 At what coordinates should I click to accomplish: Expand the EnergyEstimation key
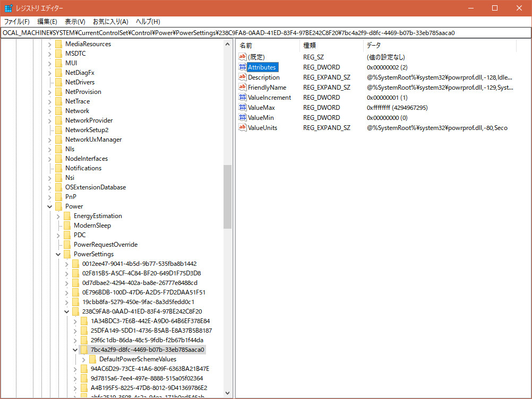tap(58, 216)
